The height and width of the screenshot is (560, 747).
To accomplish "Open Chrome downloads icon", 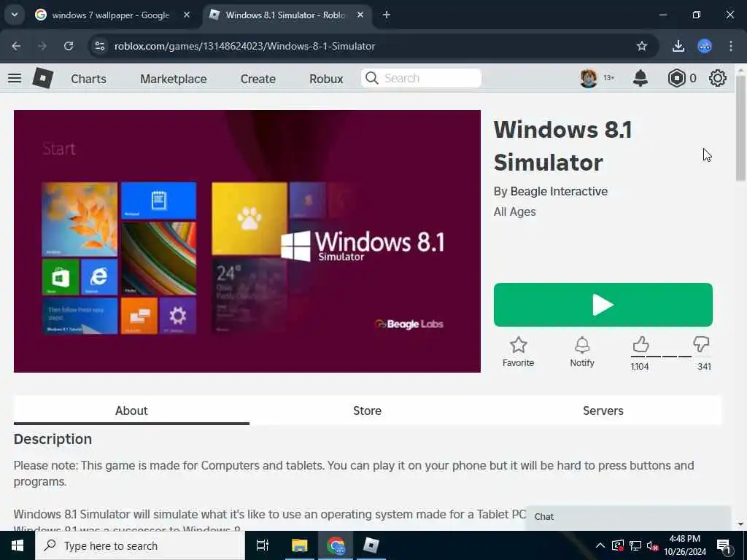I will (678, 46).
